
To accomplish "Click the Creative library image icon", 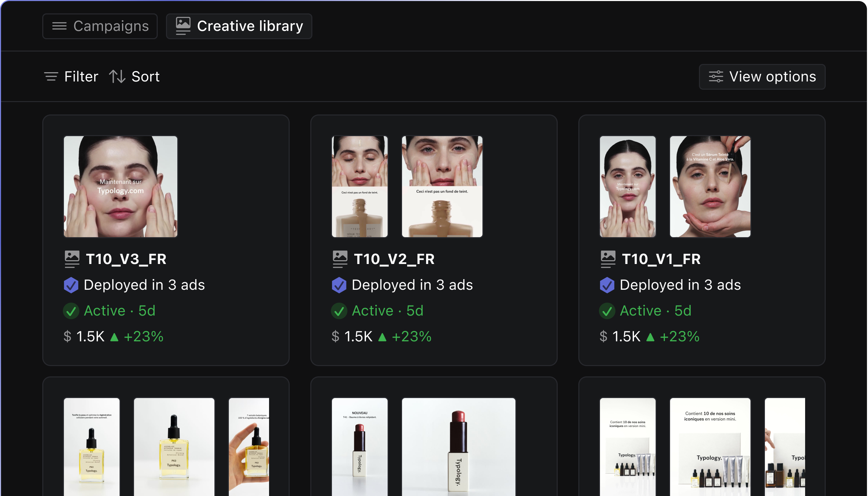I will click(x=183, y=26).
